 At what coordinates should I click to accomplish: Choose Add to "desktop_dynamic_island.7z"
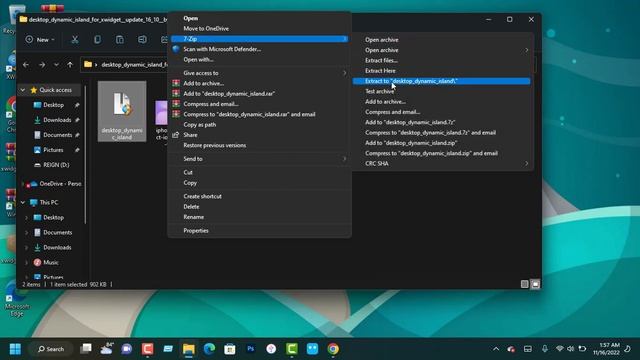click(x=442, y=122)
